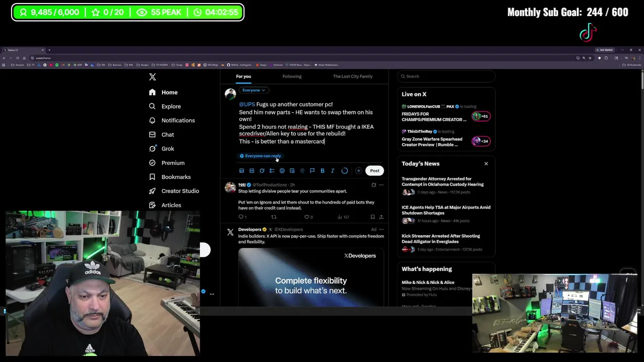The height and width of the screenshot is (362, 644).
Task: Read ICE Agents Help TSA news story
Action: tap(446, 214)
